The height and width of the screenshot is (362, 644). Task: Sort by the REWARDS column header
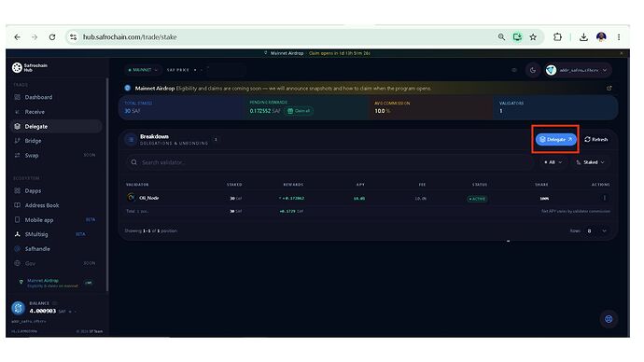[x=293, y=185]
